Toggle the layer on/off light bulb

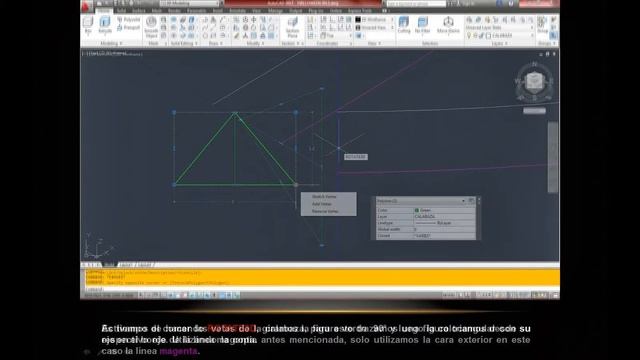(469, 36)
